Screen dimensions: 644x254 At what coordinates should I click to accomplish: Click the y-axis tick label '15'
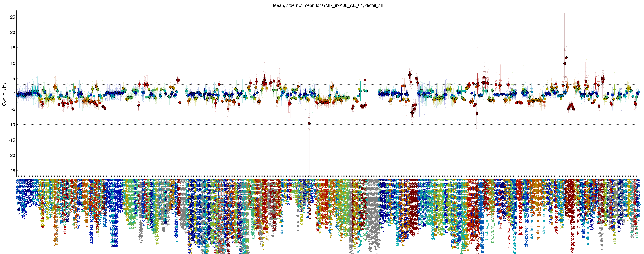(12, 48)
